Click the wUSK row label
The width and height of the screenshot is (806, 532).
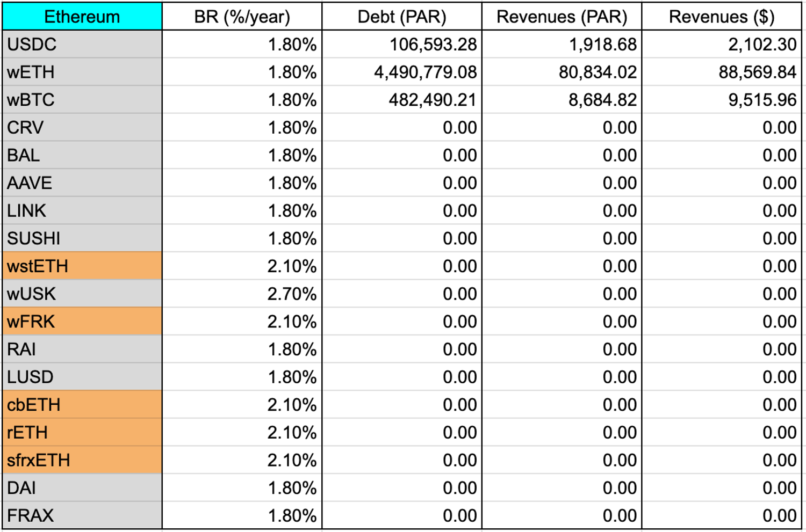pos(82,294)
